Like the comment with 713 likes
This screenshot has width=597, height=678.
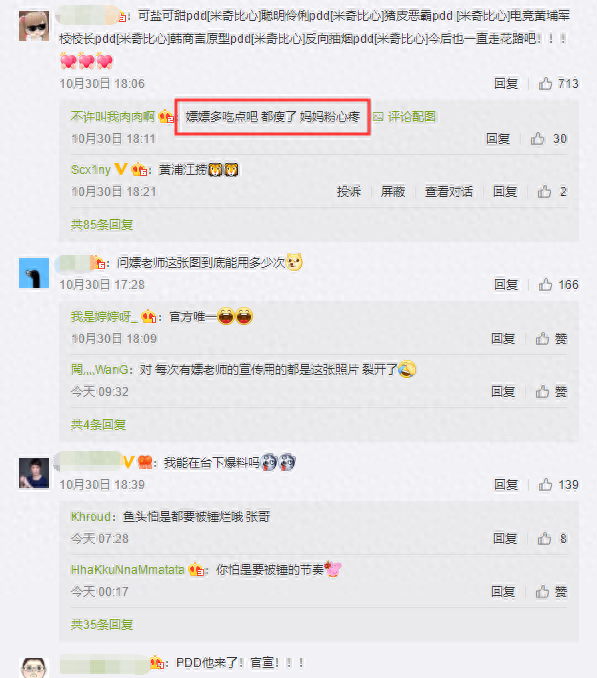(558, 83)
